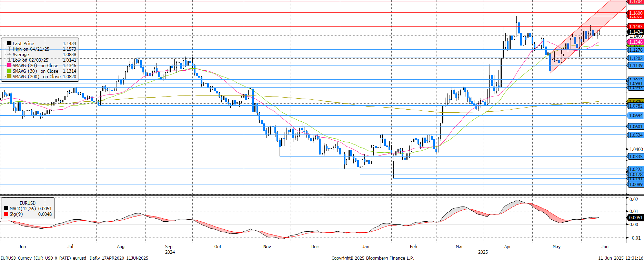
Task: Click the pink SMAVG (20) color swatch
Action: (x=9, y=66)
